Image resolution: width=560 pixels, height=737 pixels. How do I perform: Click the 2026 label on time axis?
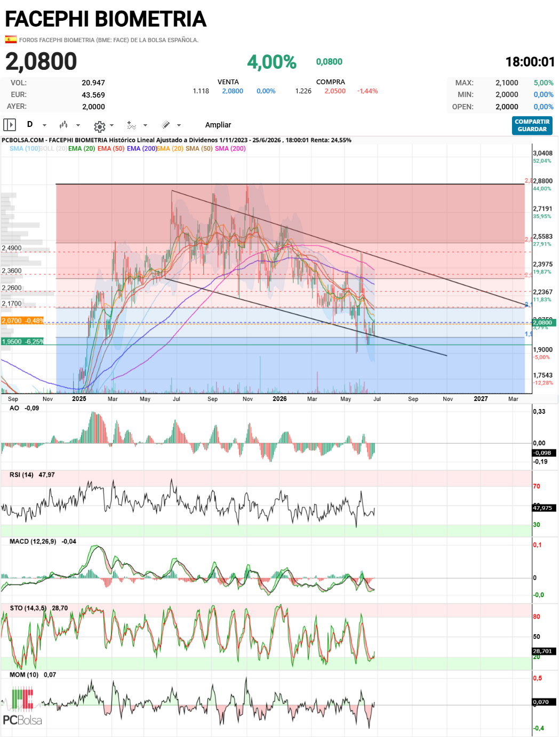[x=279, y=399]
